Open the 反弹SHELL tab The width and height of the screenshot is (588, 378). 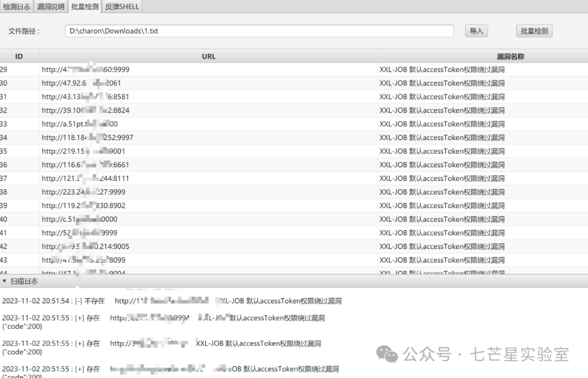coord(122,7)
